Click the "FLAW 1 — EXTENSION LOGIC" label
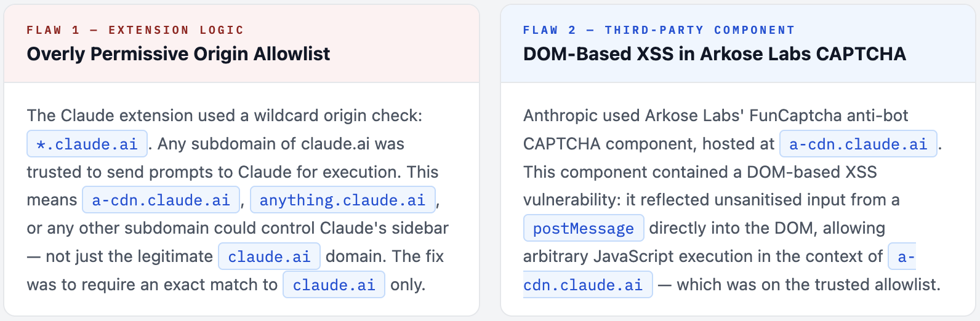The image size is (980, 321). point(135,30)
